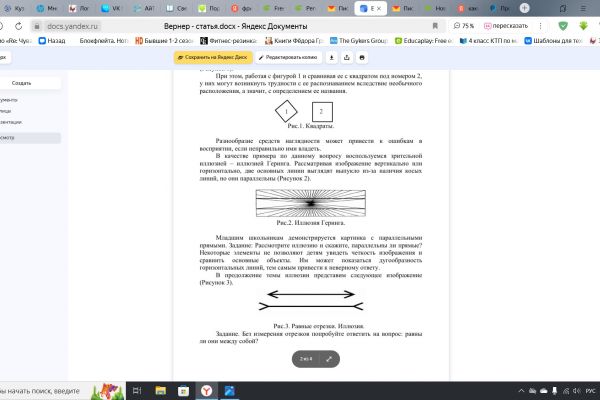600x400 pixels.
Task: Click the '2 из 4' page indicator
Action: coord(306,359)
